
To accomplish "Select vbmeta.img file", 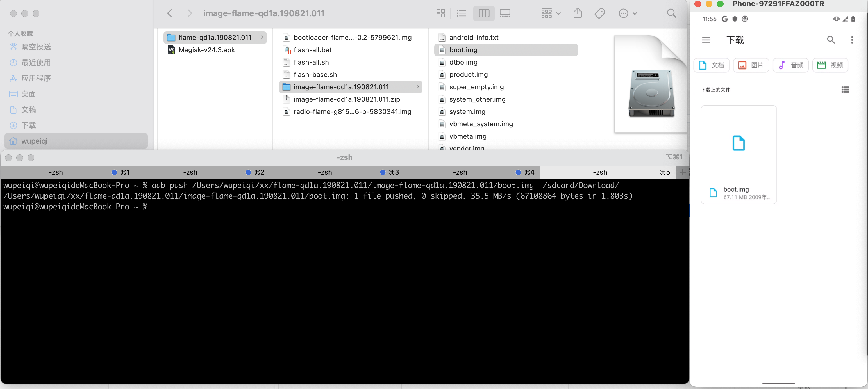I will tap(506, 136).
